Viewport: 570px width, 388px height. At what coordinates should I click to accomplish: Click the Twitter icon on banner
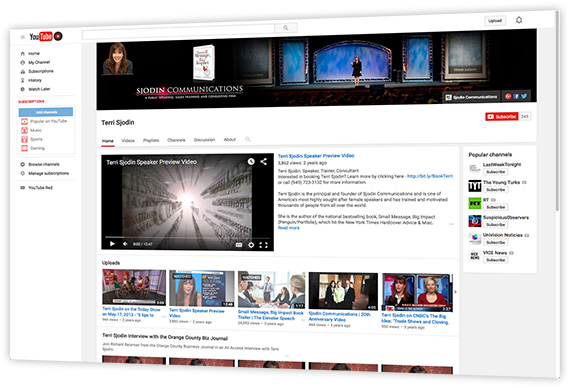click(x=524, y=96)
